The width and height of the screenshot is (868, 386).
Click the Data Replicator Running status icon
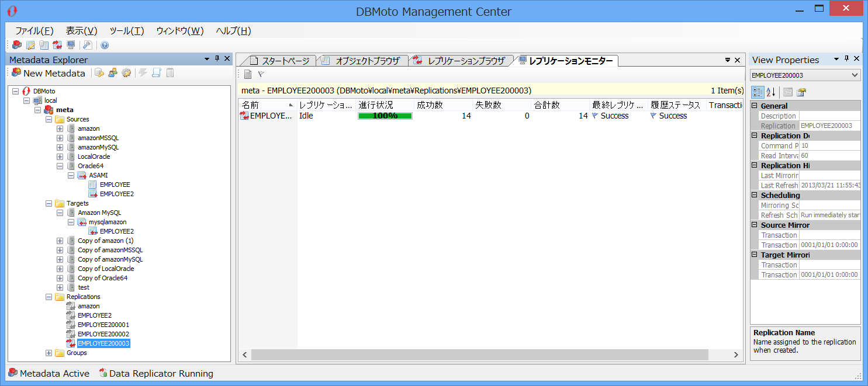click(103, 373)
